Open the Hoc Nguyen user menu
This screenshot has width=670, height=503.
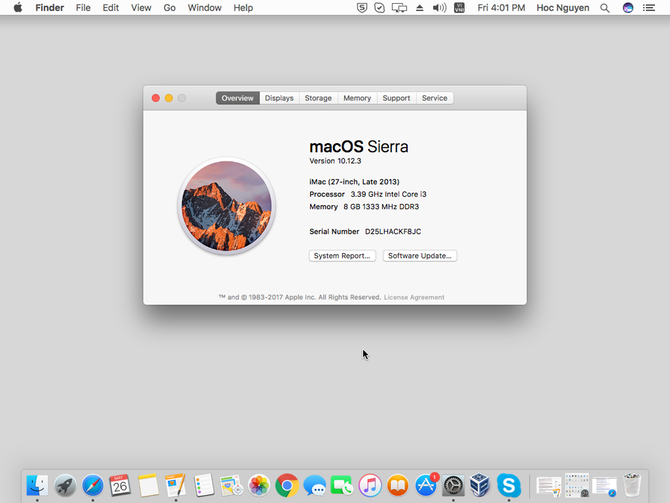click(563, 8)
